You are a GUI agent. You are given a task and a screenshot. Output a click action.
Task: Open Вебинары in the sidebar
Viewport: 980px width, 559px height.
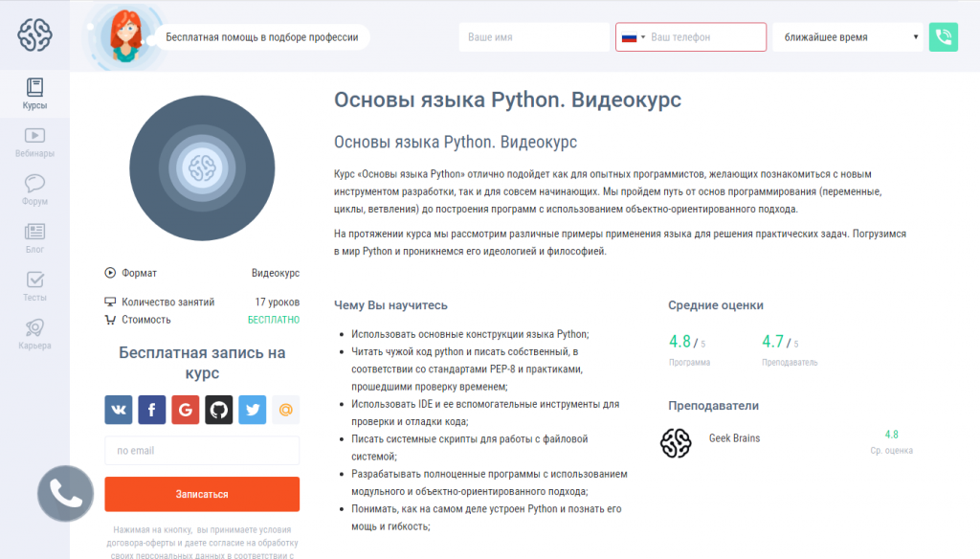pyautogui.click(x=34, y=143)
